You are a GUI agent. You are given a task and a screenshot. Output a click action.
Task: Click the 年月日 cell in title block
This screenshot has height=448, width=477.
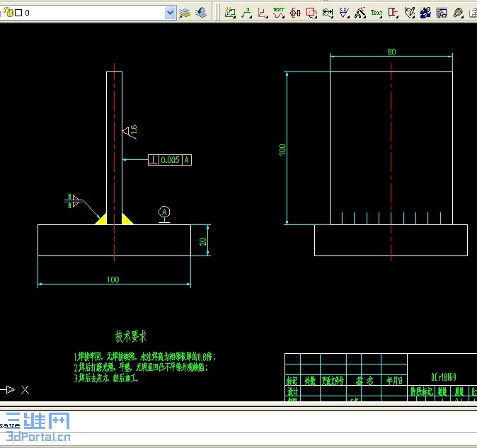[394, 381]
